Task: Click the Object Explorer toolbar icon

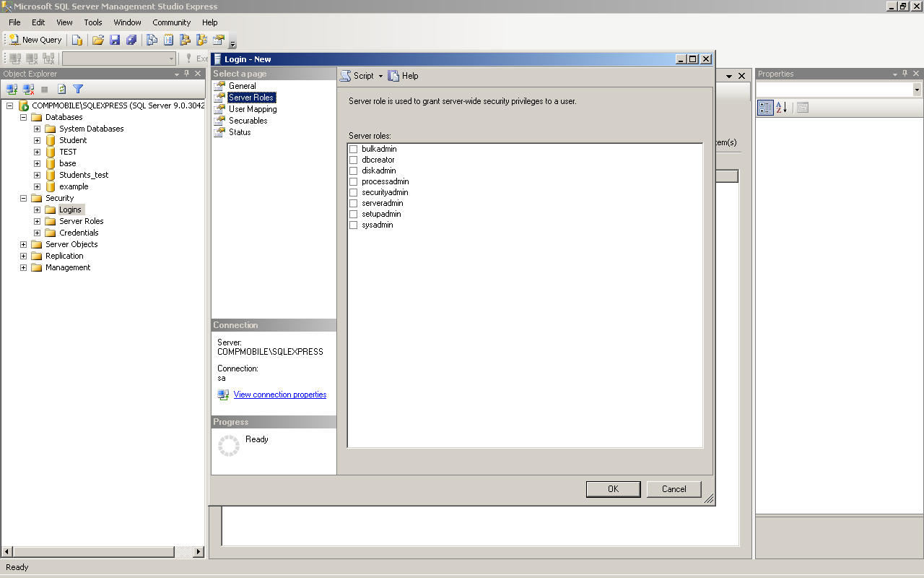Action: (186, 40)
